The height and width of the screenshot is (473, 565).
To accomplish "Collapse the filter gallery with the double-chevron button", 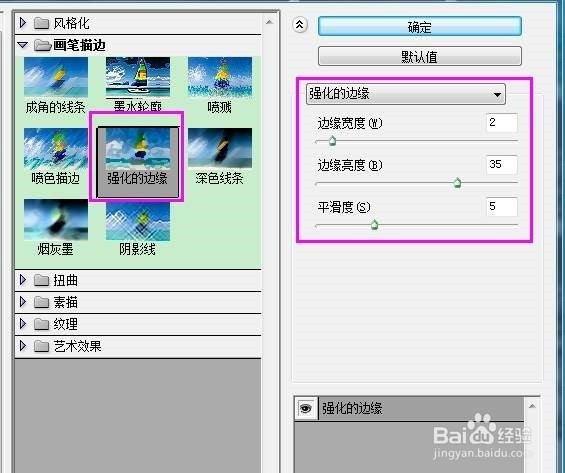I will tap(300, 25).
